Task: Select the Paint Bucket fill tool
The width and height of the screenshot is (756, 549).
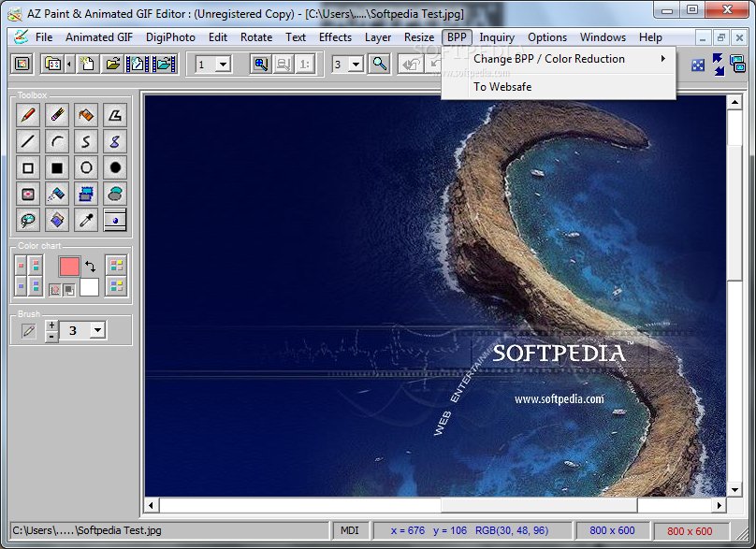Action: click(x=86, y=115)
